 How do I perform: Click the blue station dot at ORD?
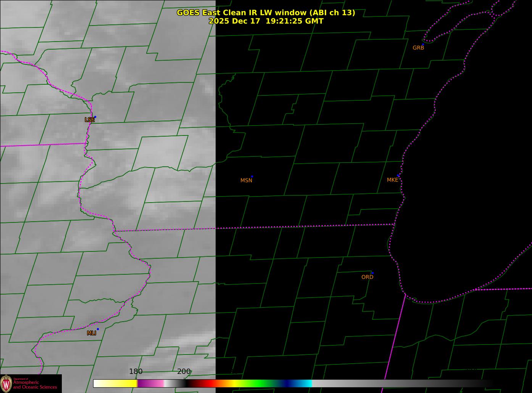point(372,273)
